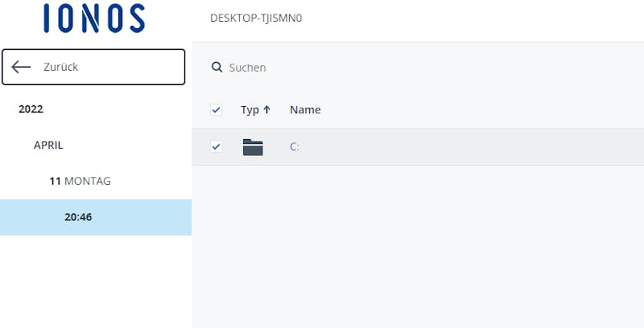This screenshot has height=328, width=644.
Task: Click the folder icon of C: drive
Action: click(x=253, y=147)
